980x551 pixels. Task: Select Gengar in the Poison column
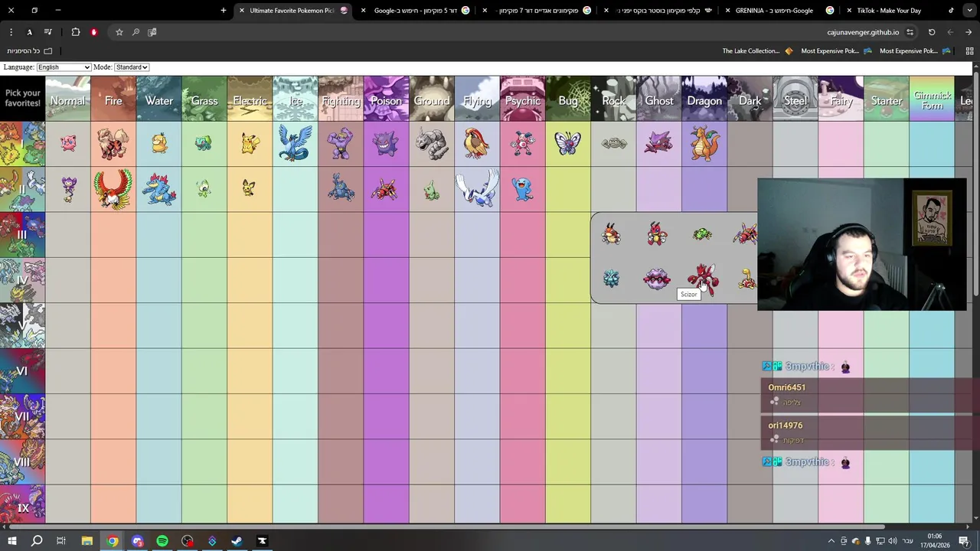[x=386, y=144]
